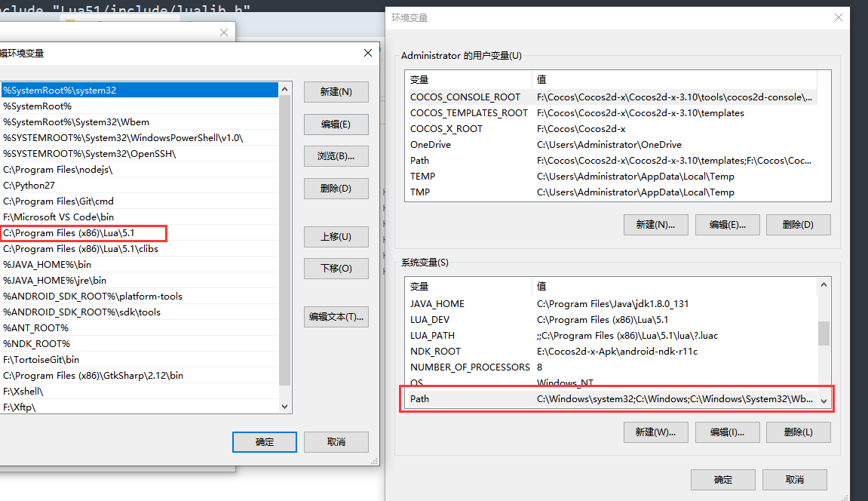Screen dimensions: 868x501
Task: Click the path list scroll down arrow
Action: [x=284, y=407]
